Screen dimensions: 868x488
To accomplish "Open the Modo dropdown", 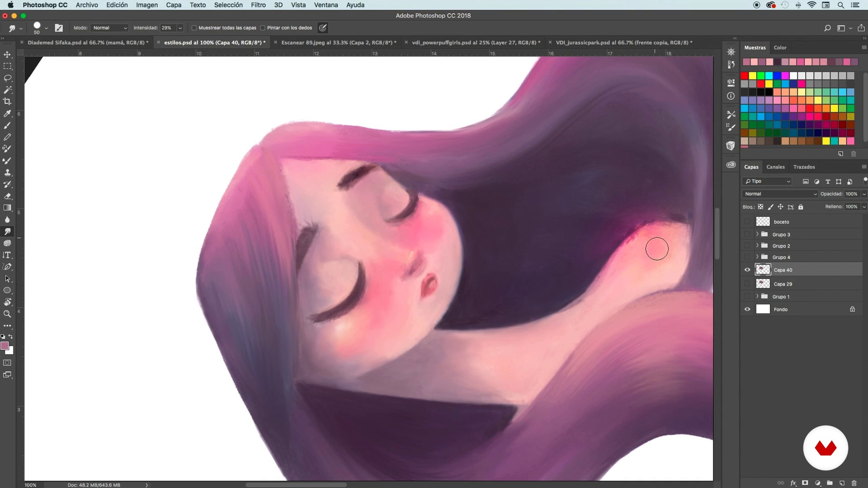I will coord(109,28).
